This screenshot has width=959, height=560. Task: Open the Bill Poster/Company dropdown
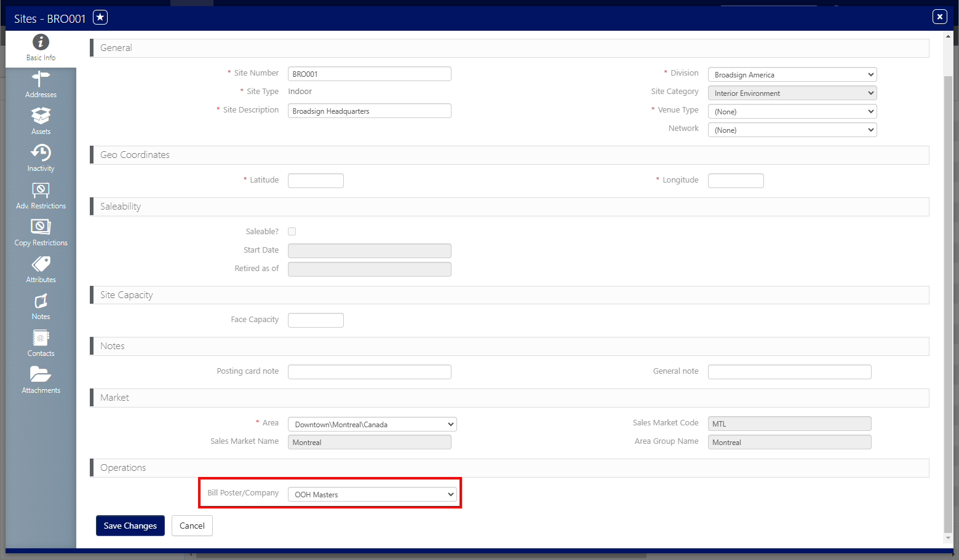coord(372,494)
